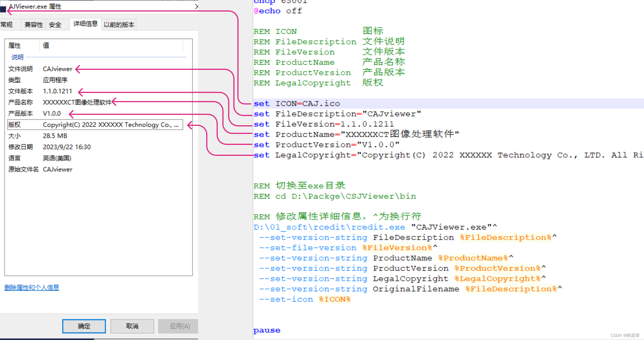Select the 安全 tab
Screen dimensions: 644x340
(55, 25)
